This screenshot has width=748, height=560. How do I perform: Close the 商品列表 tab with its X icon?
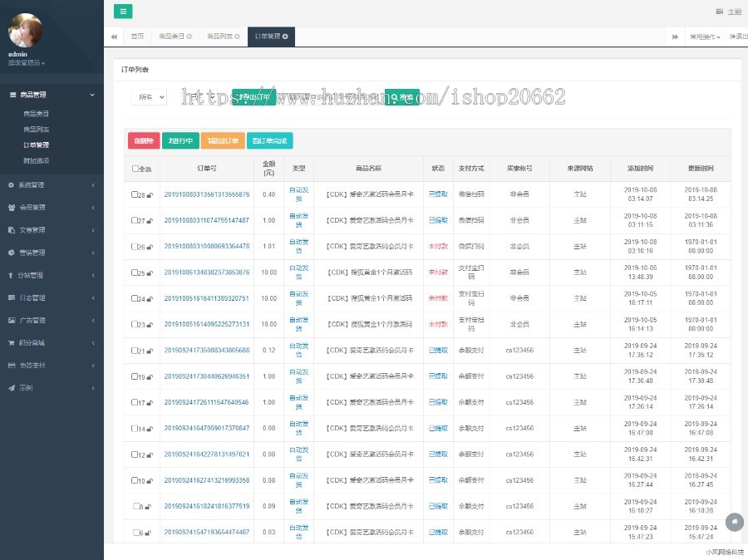coord(237,37)
